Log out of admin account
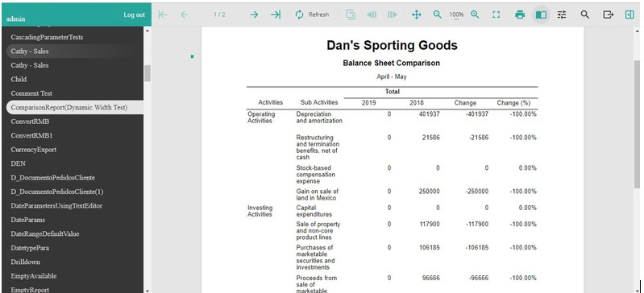Viewport: 644px width, 293px height. coord(135,14)
